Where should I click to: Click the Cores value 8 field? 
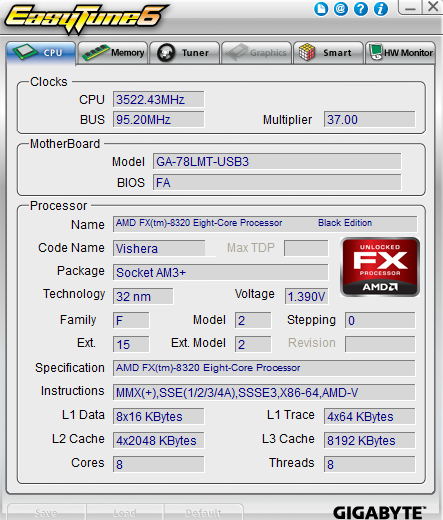click(158, 464)
